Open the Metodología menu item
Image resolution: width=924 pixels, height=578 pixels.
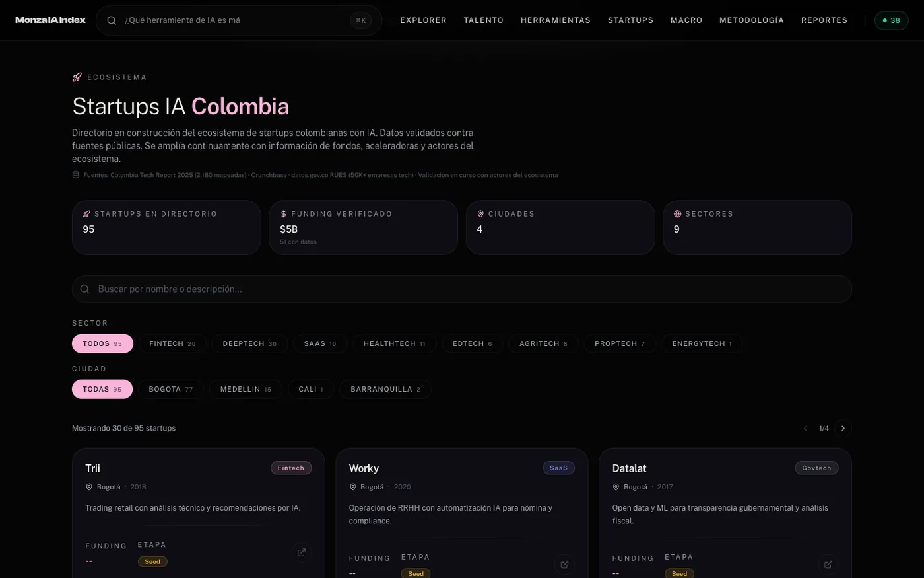(x=751, y=20)
